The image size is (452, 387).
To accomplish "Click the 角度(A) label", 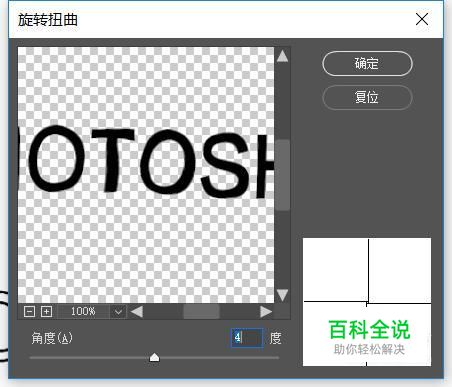I will (52, 338).
